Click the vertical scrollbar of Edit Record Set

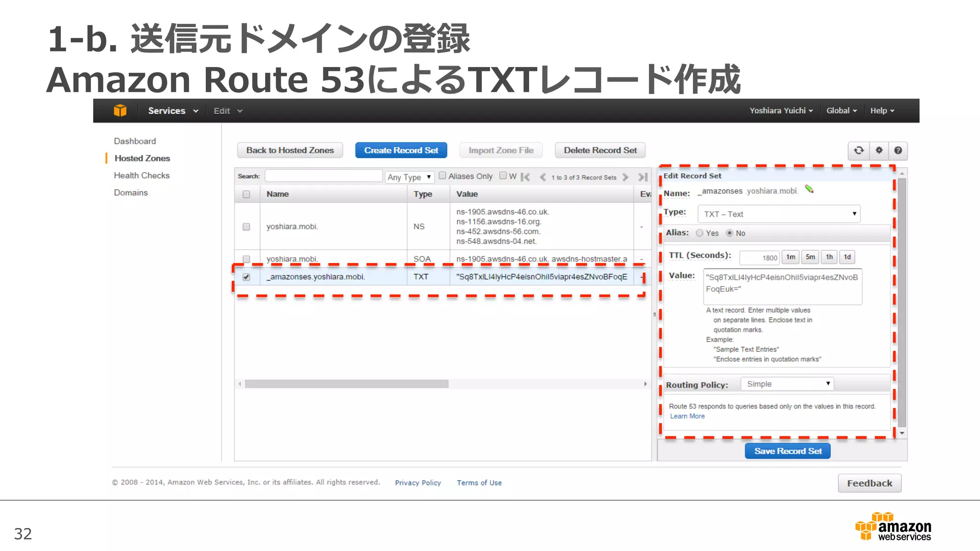[x=902, y=302]
